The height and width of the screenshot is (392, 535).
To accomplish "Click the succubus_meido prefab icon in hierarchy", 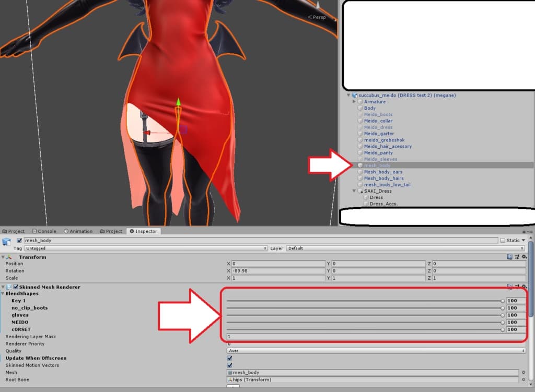I will click(355, 96).
